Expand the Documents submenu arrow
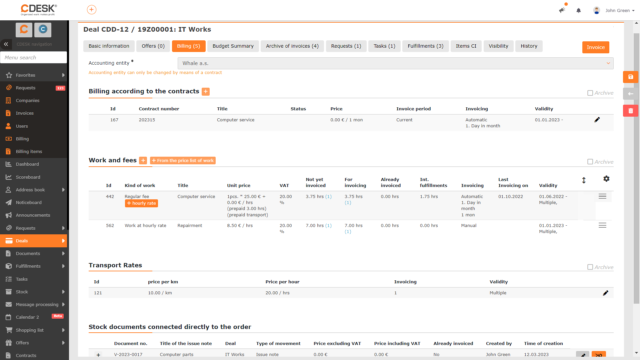This screenshot has width=640, height=360. pos(63,253)
